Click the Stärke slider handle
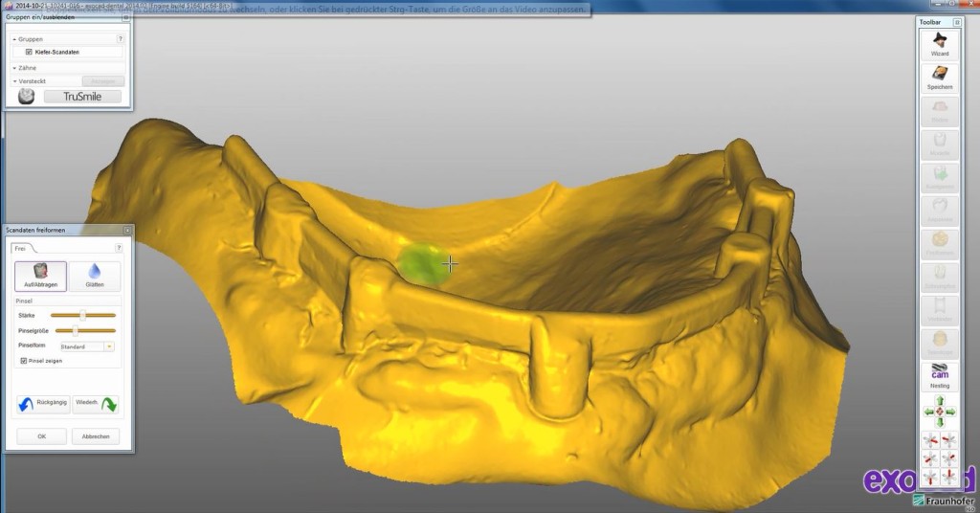 click(x=83, y=314)
